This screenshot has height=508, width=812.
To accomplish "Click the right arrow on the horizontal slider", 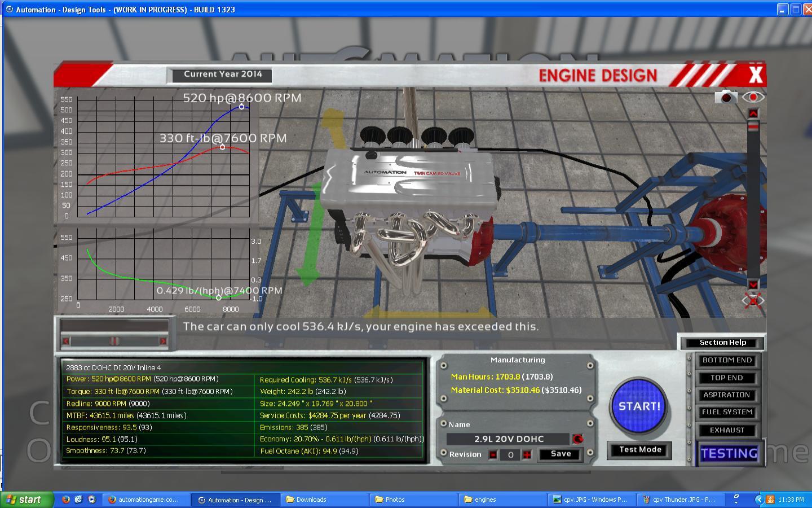I will pyautogui.click(x=163, y=341).
